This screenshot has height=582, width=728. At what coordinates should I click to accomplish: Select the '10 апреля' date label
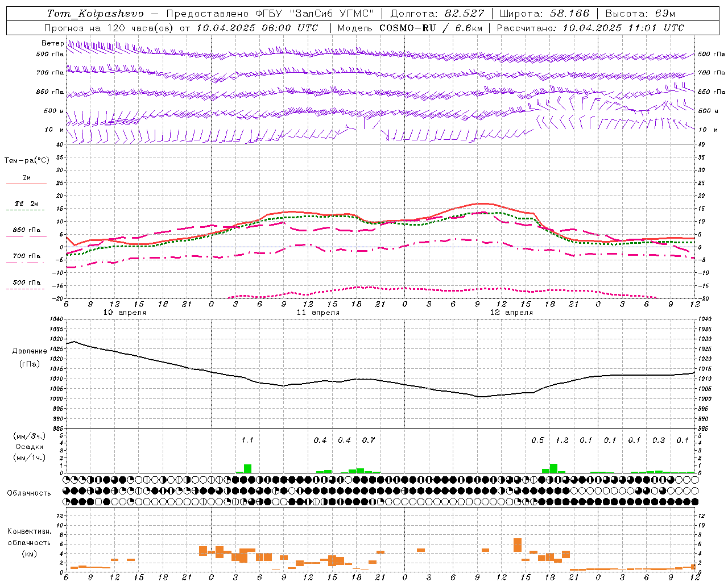125,313
